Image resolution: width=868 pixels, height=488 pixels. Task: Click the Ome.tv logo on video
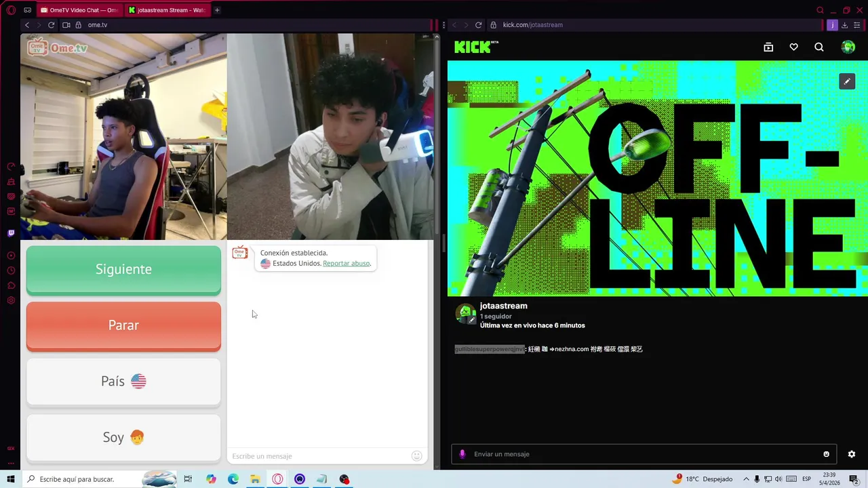point(57,47)
